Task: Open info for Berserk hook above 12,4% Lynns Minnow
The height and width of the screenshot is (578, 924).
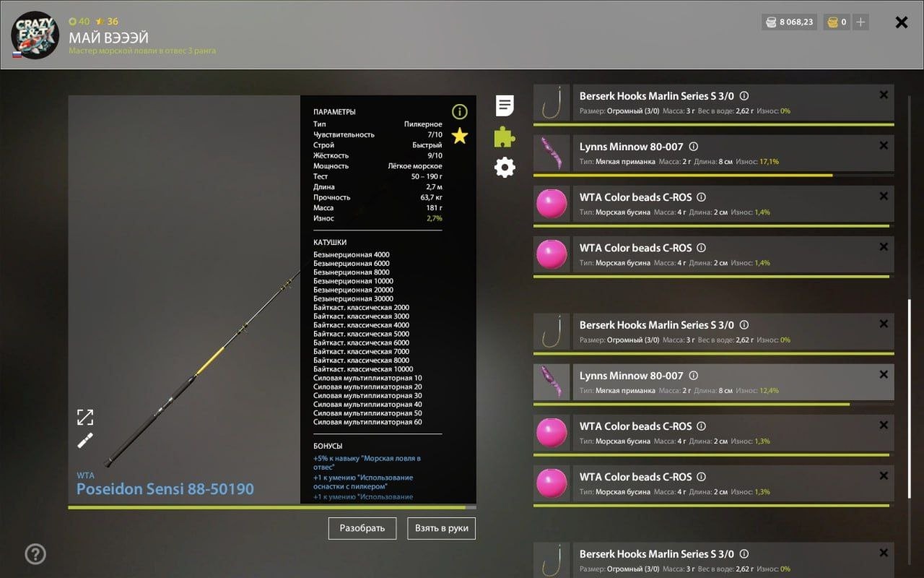Action: point(744,325)
